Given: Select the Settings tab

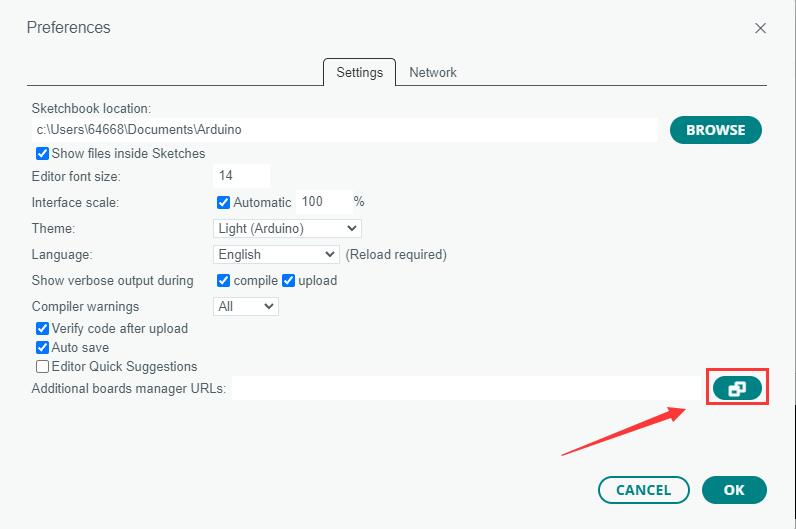Looking at the screenshot, I should click(359, 73).
